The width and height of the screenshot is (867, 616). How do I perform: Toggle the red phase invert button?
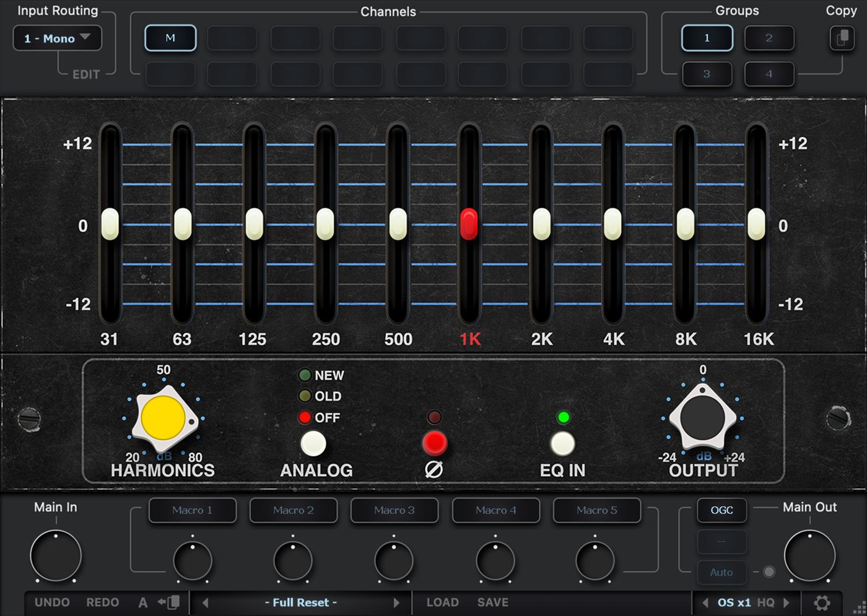(434, 443)
